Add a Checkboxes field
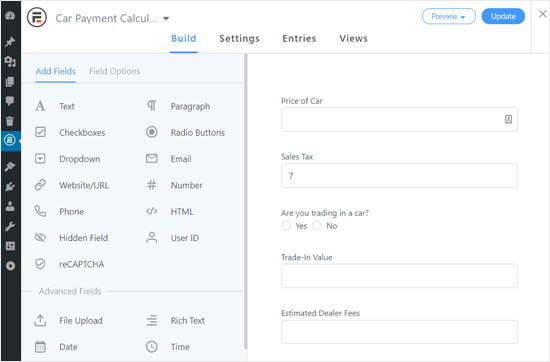 click(70, 133)
